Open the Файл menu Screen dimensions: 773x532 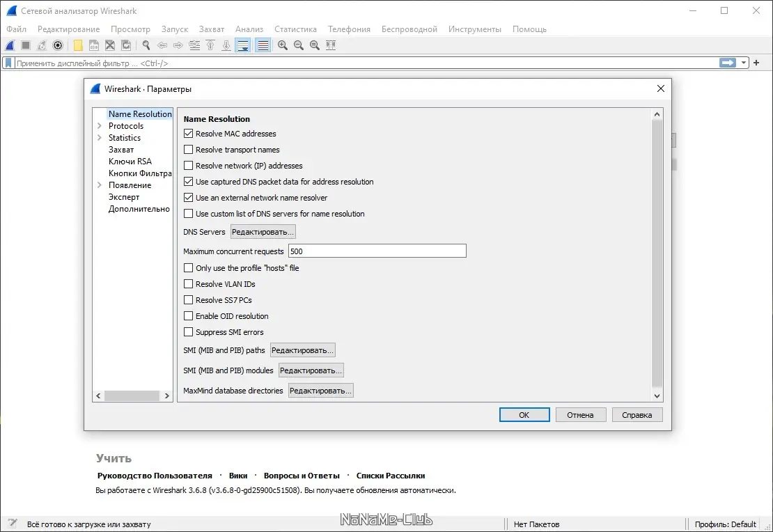click(16, 29)
